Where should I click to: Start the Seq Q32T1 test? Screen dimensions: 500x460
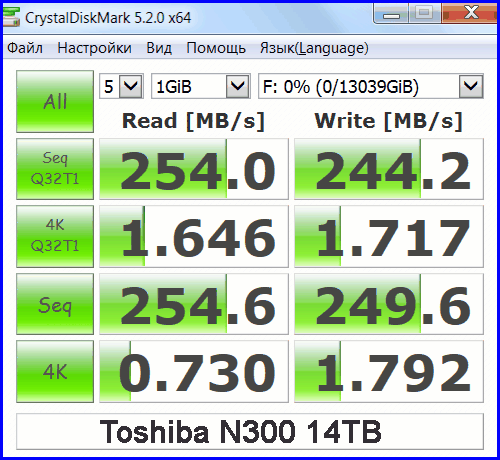(x=55, y=169)
